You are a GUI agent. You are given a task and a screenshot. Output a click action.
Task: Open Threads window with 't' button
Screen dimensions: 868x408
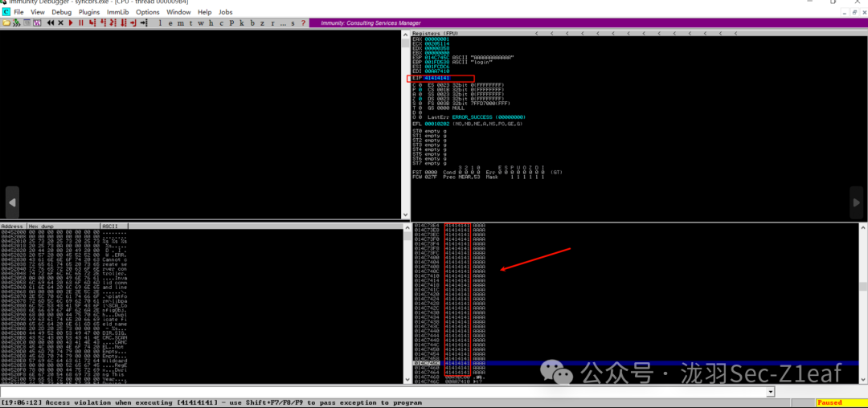[190, 22]
